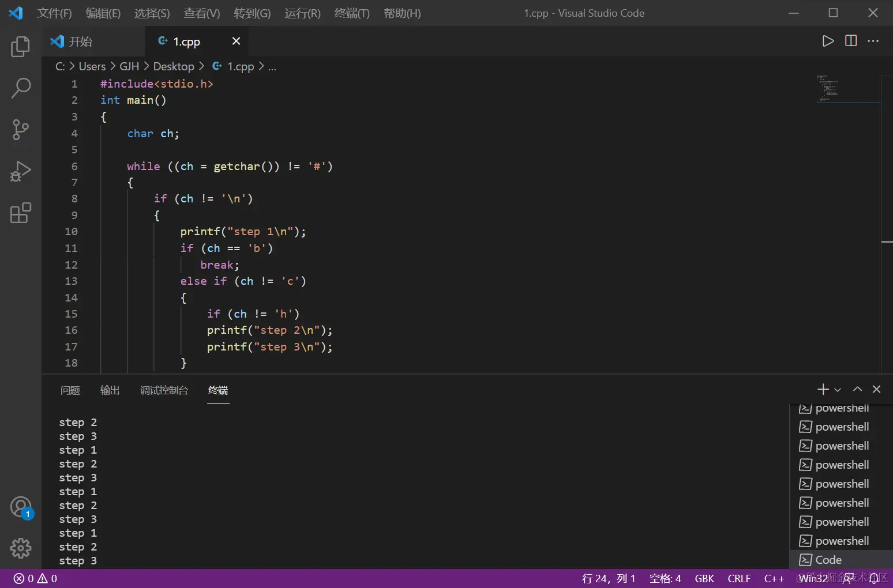The width and height of the screenshot is (893, 588).
Task: Click the char ch; declaration
Action: [153, 133]
